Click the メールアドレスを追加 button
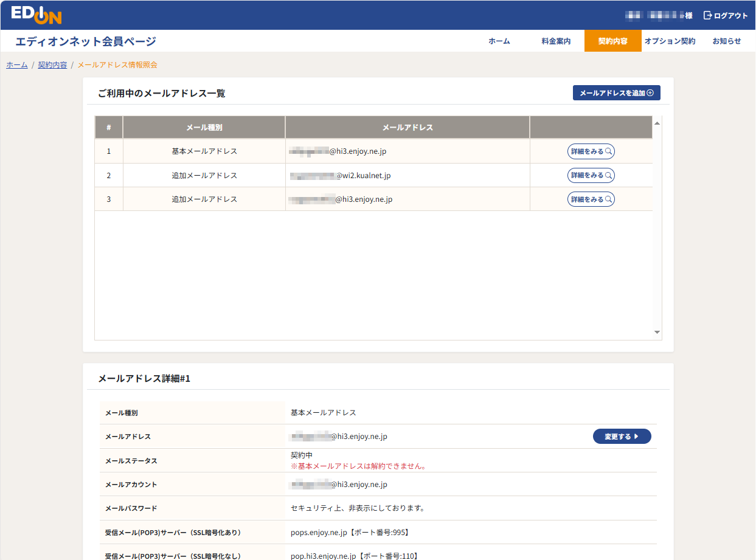 click(616, 92)
